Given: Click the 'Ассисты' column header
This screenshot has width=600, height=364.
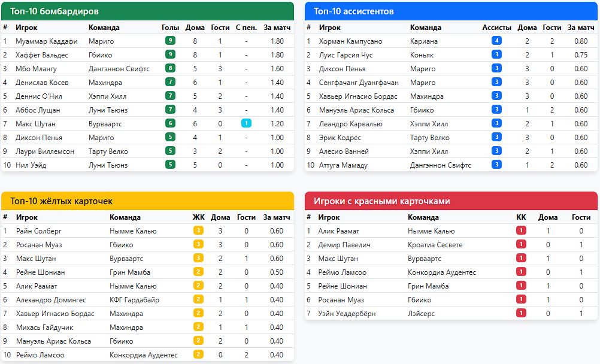Looking at the screenshot, I should pyautogui.click(x=496, y=28).
